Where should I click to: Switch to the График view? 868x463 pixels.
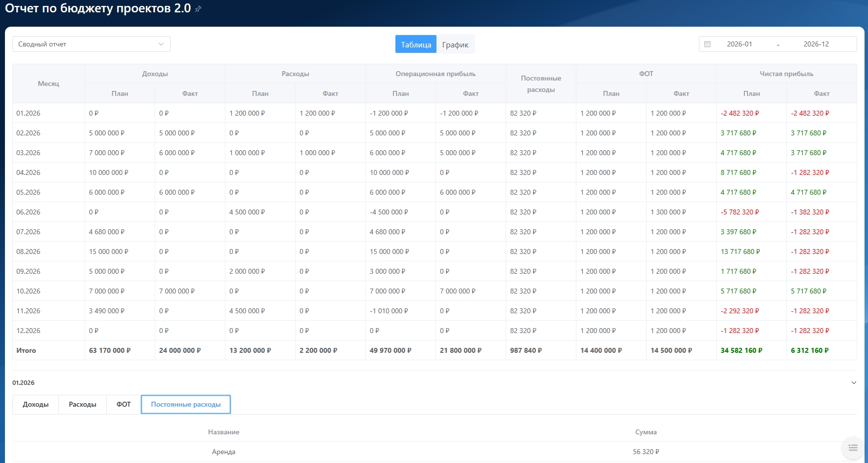[x=455, y=44]
